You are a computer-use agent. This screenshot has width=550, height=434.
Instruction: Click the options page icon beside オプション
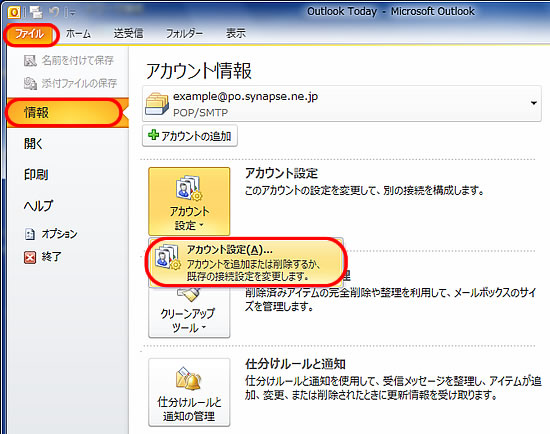pos(30,234)
